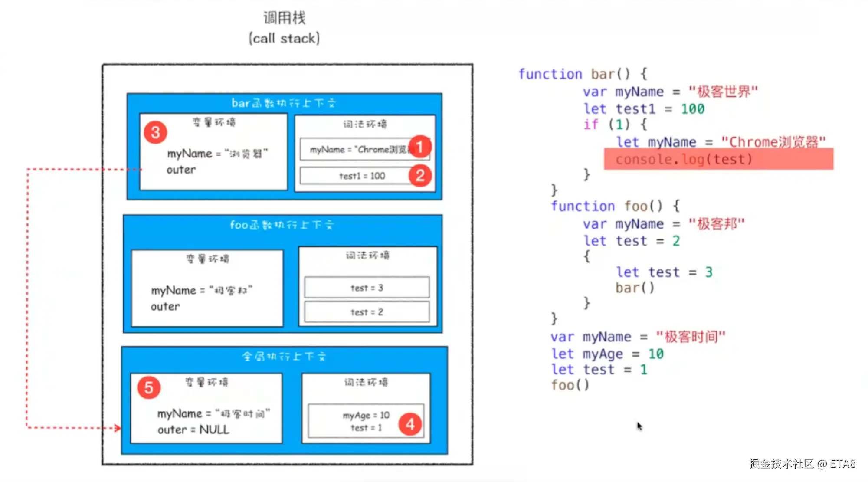Select the foo函数执行上下文 header
The width and height of the screenshot is (868, 482).
click(x=282, y=225)
